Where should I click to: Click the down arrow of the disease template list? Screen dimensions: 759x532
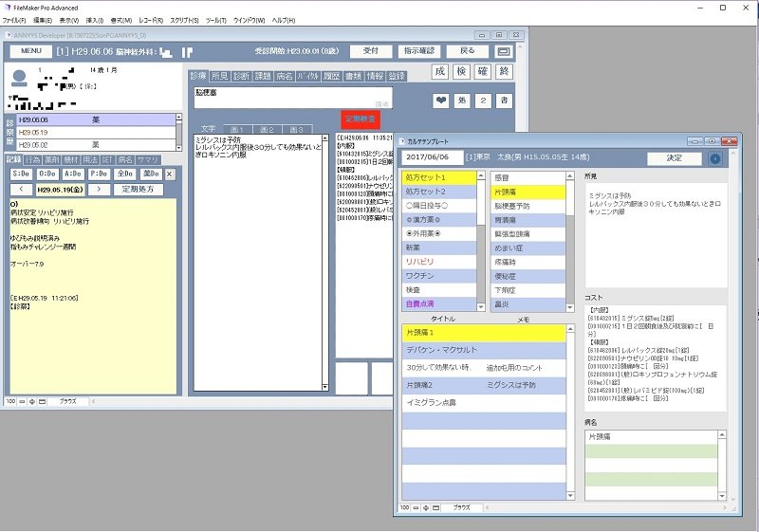point(570,307)
